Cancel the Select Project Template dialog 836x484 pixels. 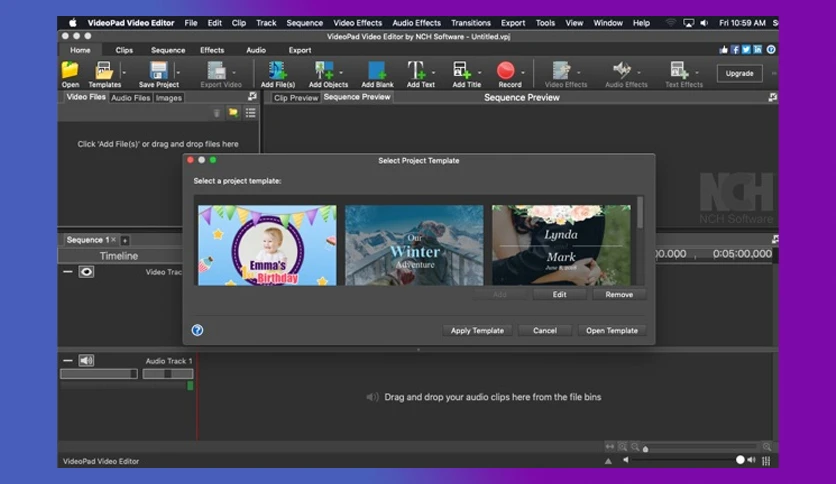[x=545, y=330]
